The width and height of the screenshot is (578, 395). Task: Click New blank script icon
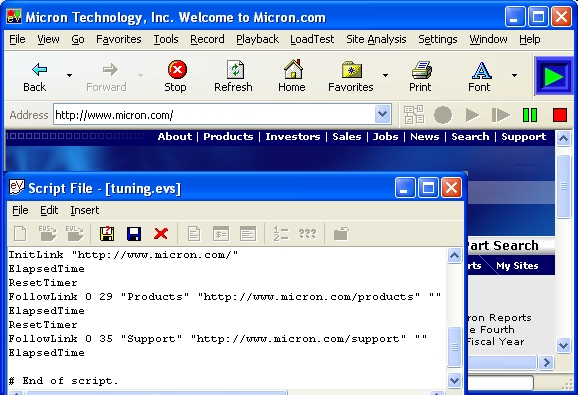click(20, 234)
